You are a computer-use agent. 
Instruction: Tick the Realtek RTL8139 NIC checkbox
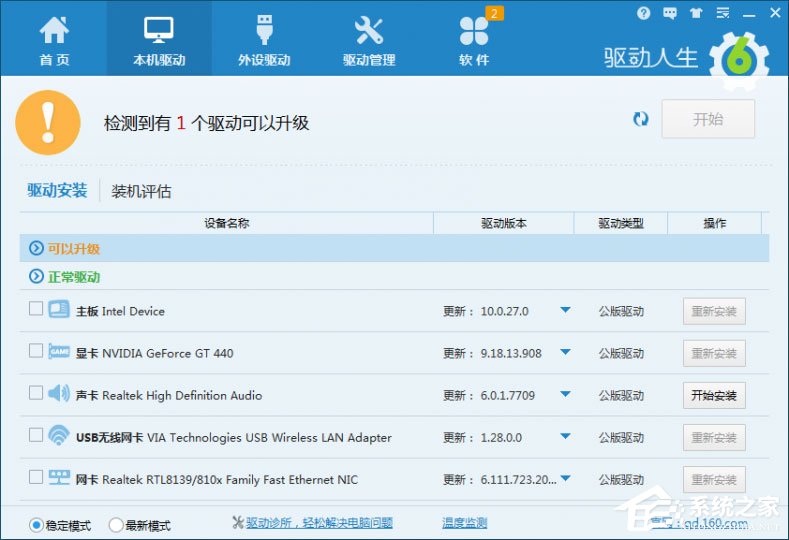[36, 477]
